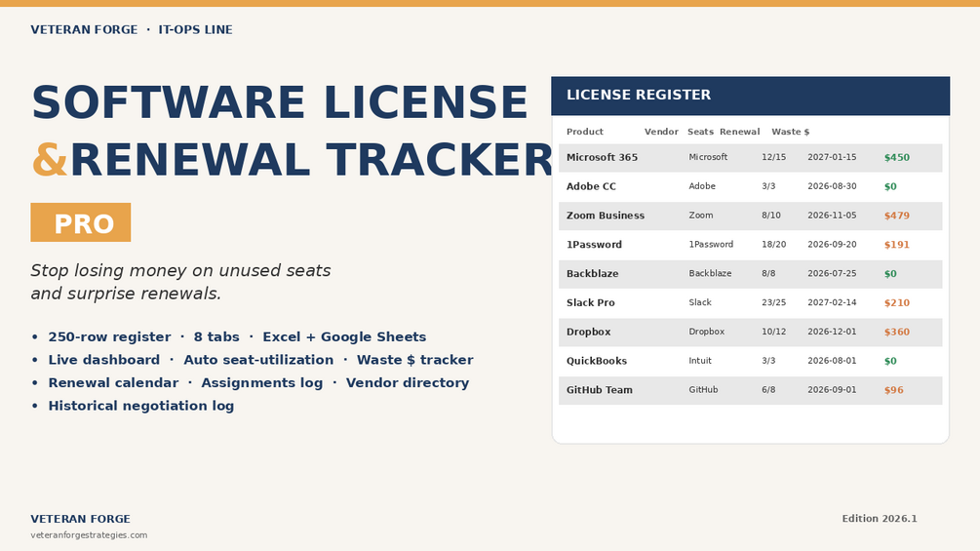The image size is (980, 551).
Task: Select the Dropbox product name cell
Action: 589,332
